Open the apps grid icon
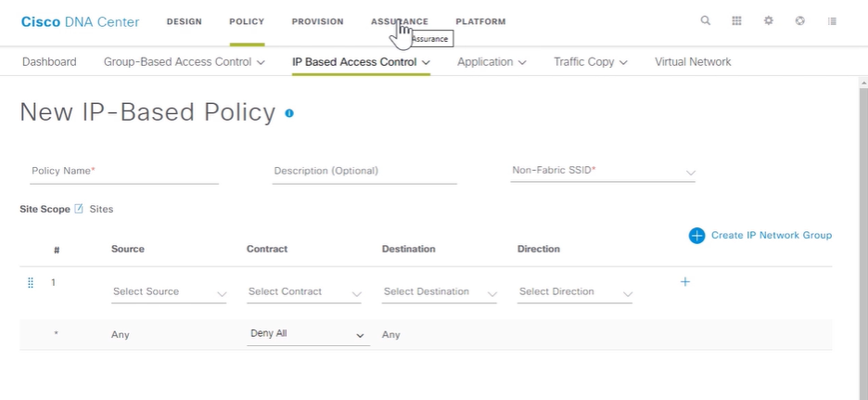The height and width of the screenshot is (400, 868). [737, 21]
